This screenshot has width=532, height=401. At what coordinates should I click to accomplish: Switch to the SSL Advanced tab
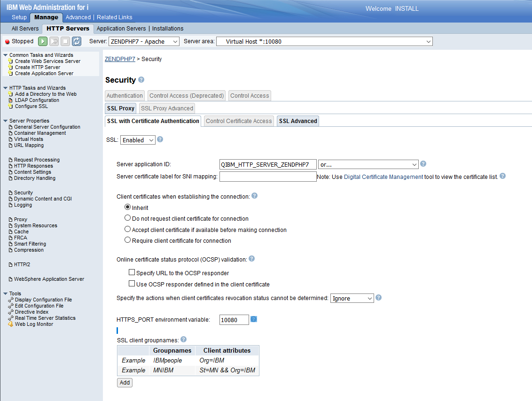coord(297,121)
